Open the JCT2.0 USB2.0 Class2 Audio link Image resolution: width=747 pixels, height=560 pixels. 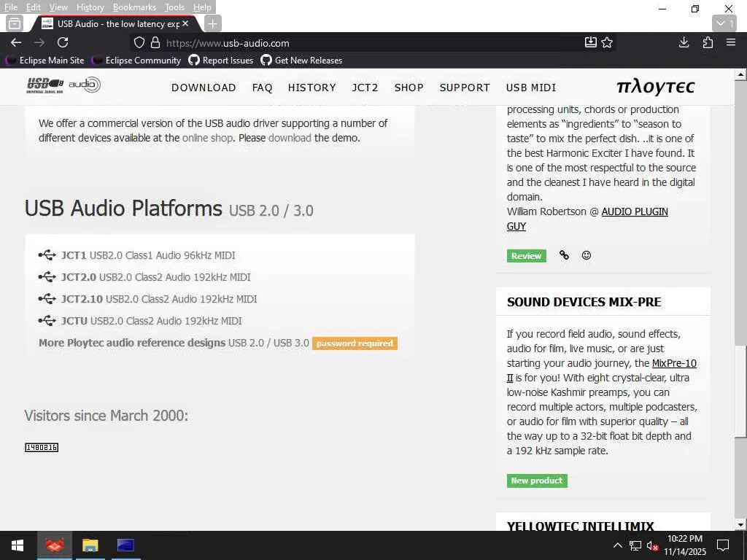[156, 277]
